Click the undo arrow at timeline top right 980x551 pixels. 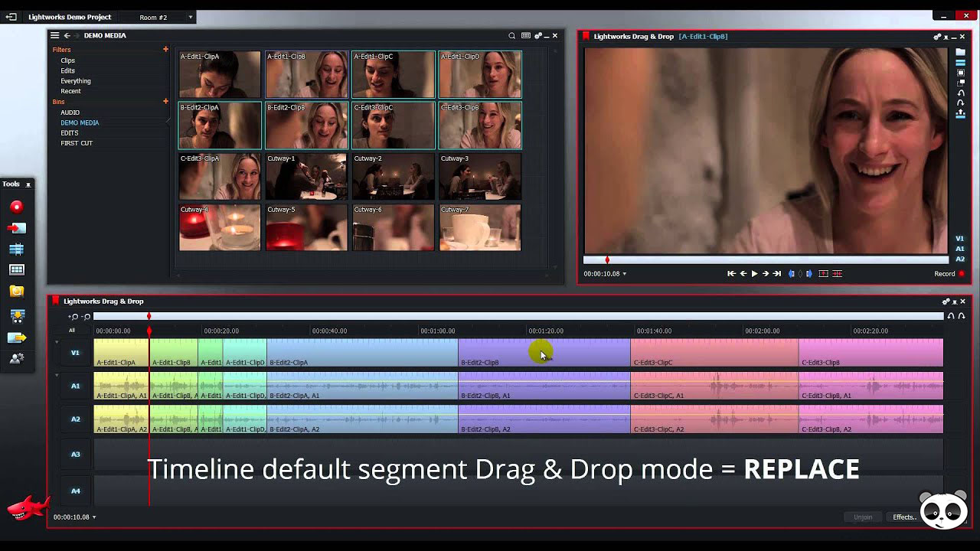[951, 316]
